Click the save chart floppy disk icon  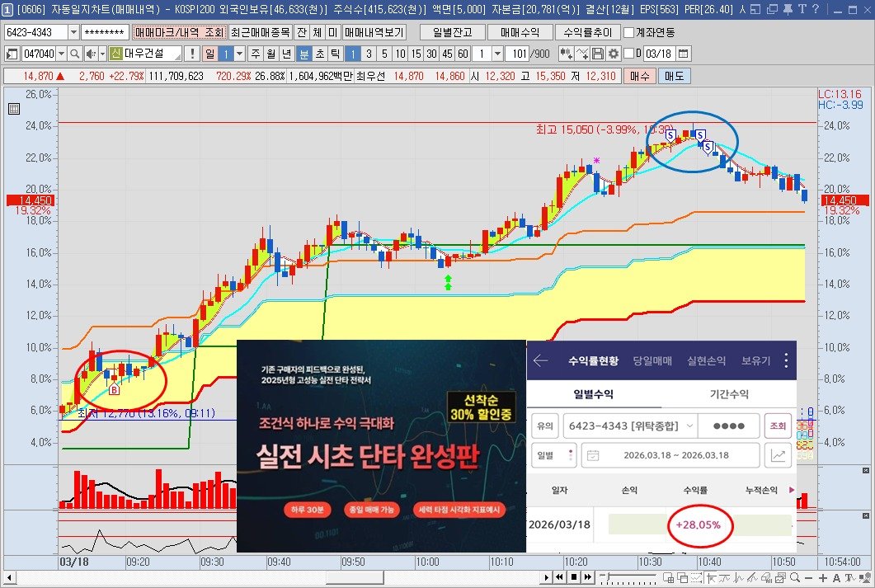pyautogui.click(x=598, y=54)
